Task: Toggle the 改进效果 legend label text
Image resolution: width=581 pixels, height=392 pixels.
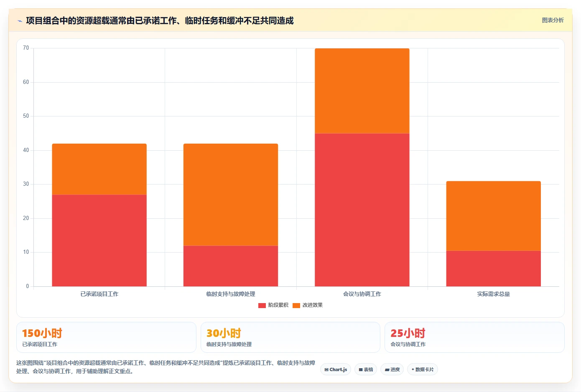Action: pos(313,305)
